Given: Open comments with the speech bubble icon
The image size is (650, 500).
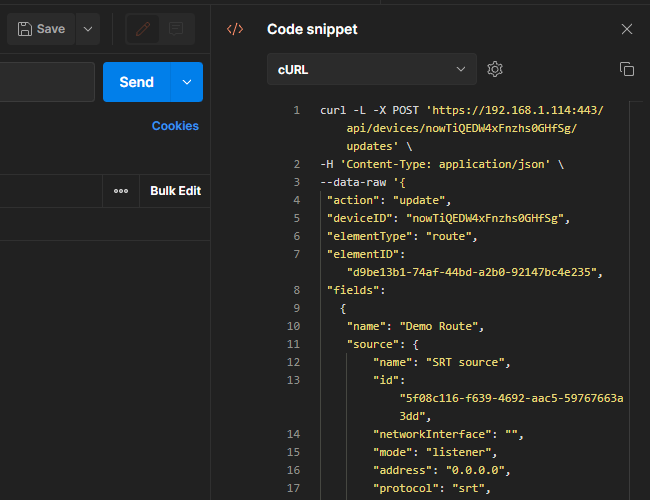Looking at the screenshot, I should coord(176,29).
